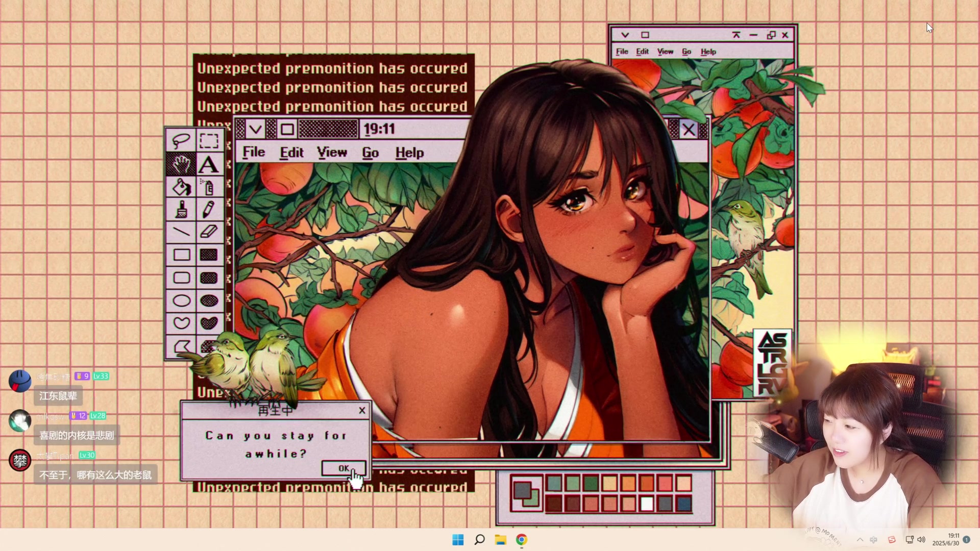Click the chat message 不至于，哪有这么大的老鼠
The height and width of the screenshot is (551, 980).
[x=95, y=475]
